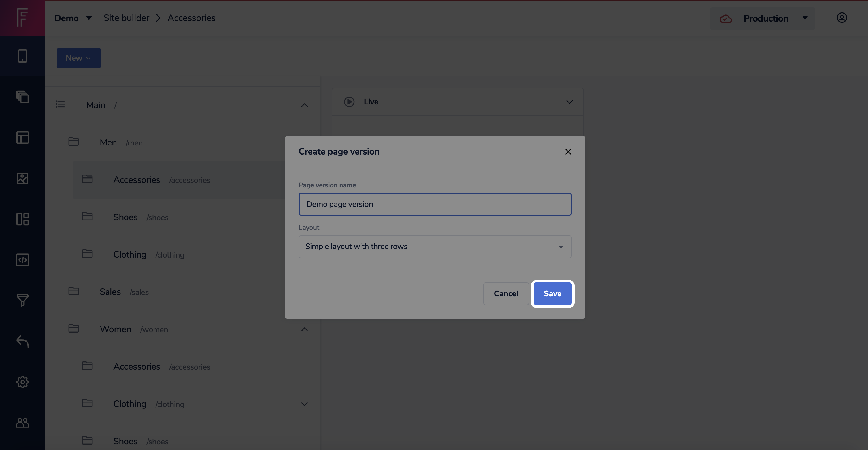The width and height of the screenshot is (868, 450).
Task: Expand the Women's Clothing folder chevron
Action: pos(304,404)
